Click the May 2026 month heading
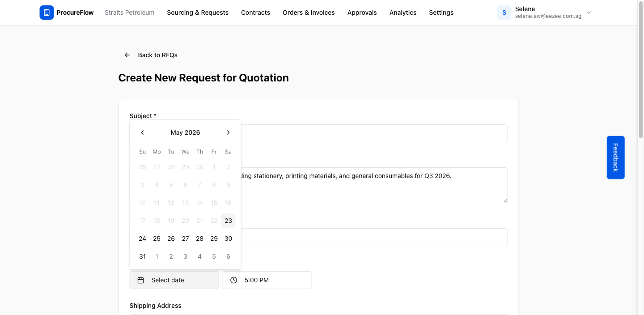The image size is (644, 315). (185, 132)
